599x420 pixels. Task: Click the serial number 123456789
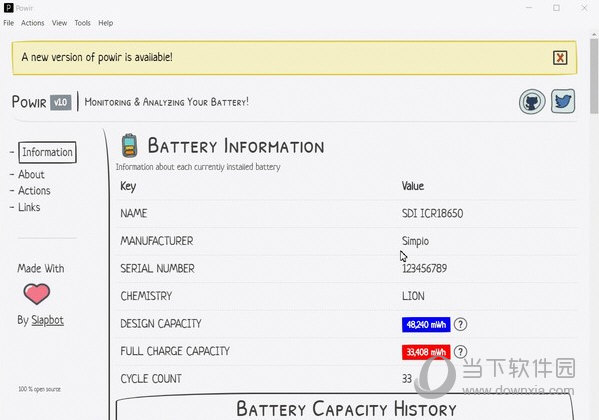tap(424, 268)
